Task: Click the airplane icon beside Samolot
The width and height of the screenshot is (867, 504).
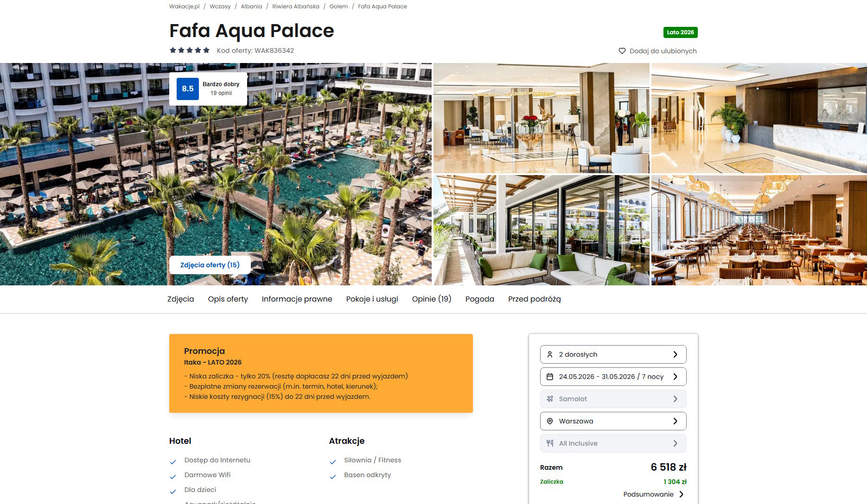Action: click(550, 399)
